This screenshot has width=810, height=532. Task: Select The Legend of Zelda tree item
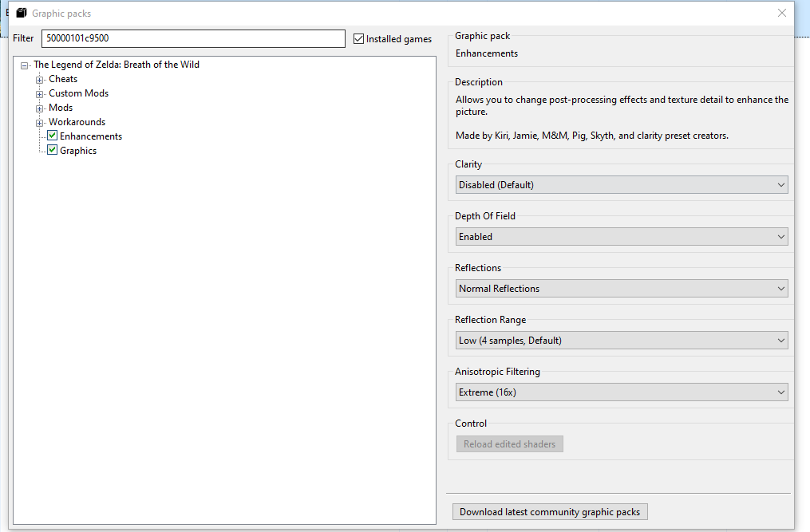coord(117,65)
